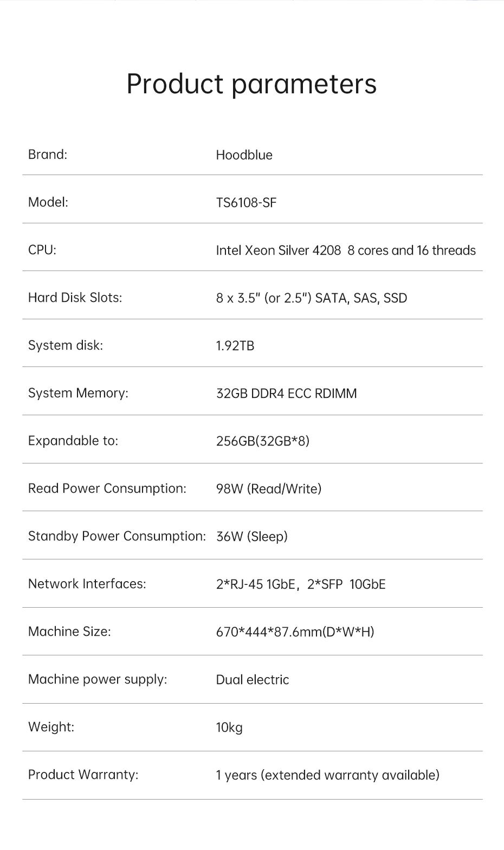Click the "Product parameters" heading

[251, 84]
